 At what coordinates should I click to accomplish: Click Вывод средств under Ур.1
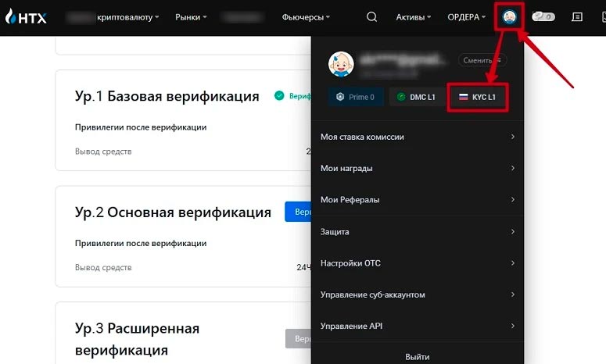[103, 152]
